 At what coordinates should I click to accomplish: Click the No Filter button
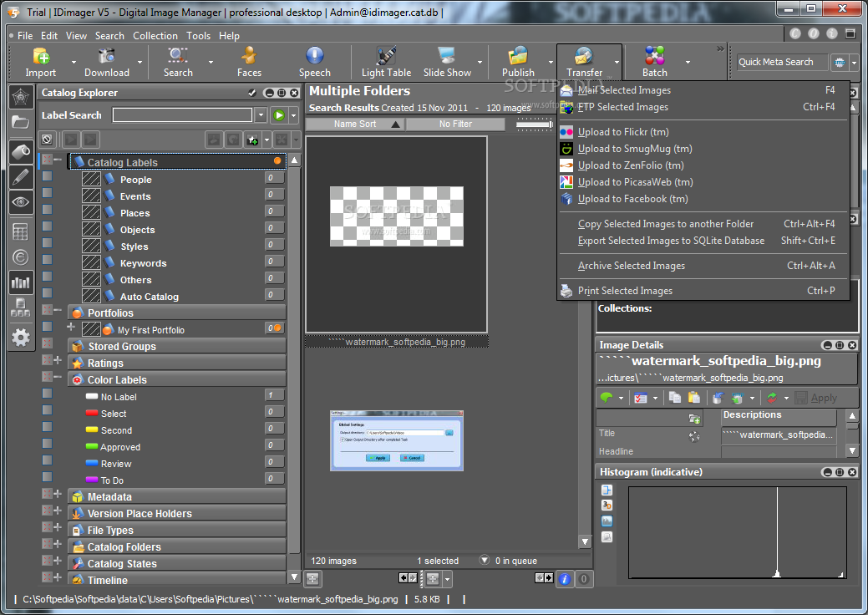click(455, 124)
